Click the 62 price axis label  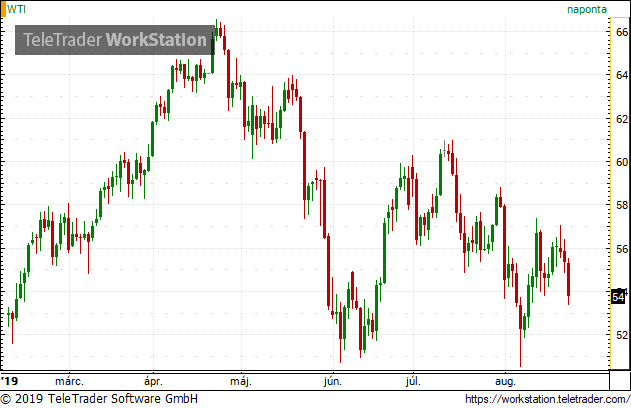pyautogui.click(x=622, y=119)
